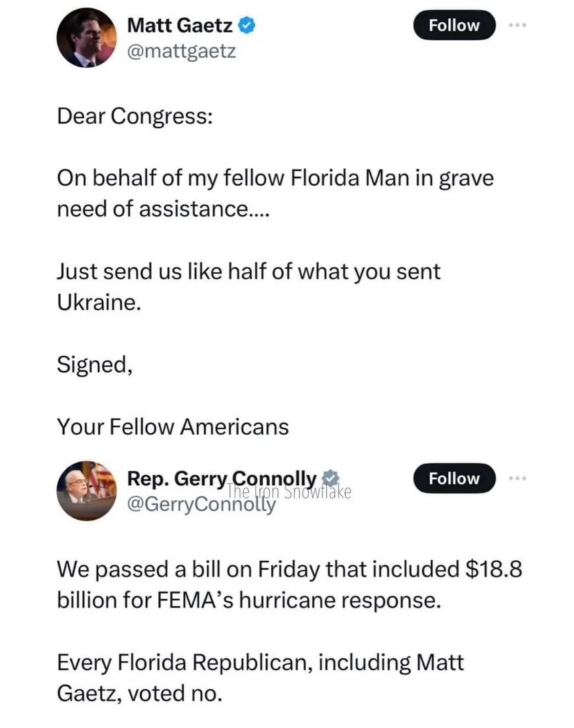Click the Rep. Gerry Connolly display name
The height and width of the screenshot is (728, 574).
221,477
